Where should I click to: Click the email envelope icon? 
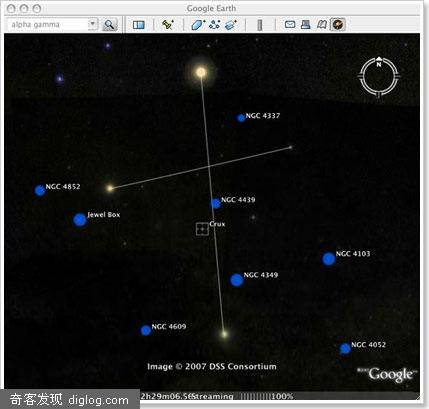pos(290,24)
